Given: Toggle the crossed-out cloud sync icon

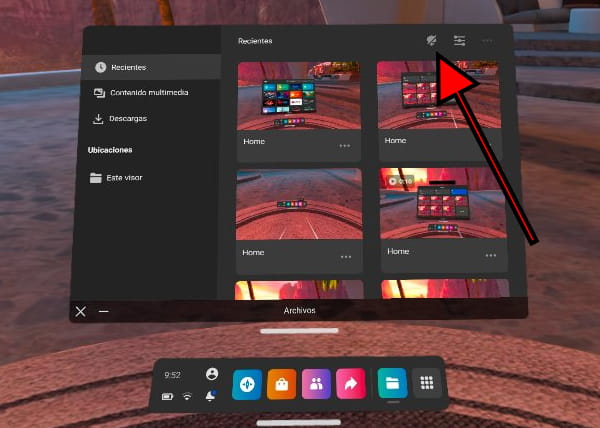Looking at the screenshot, I should (x=432, y=40).
